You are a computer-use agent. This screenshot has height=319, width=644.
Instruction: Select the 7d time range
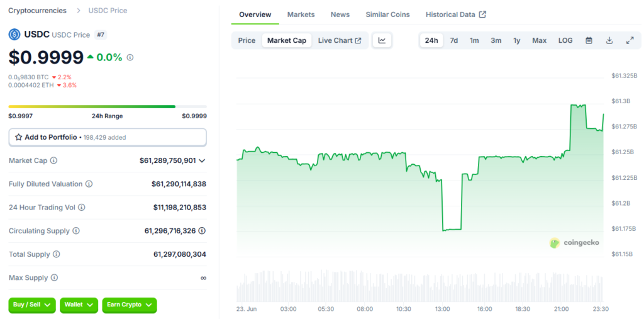(453, 40)
